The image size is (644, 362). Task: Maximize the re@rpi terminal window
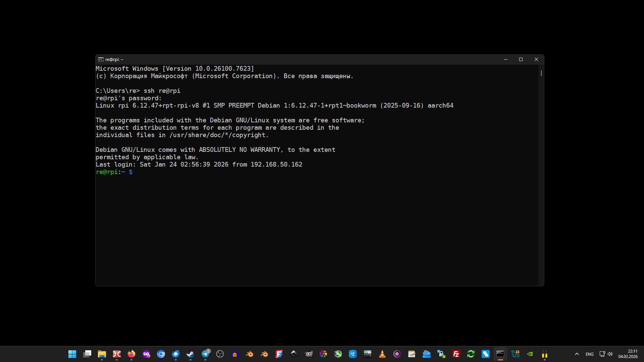[521, 60]
